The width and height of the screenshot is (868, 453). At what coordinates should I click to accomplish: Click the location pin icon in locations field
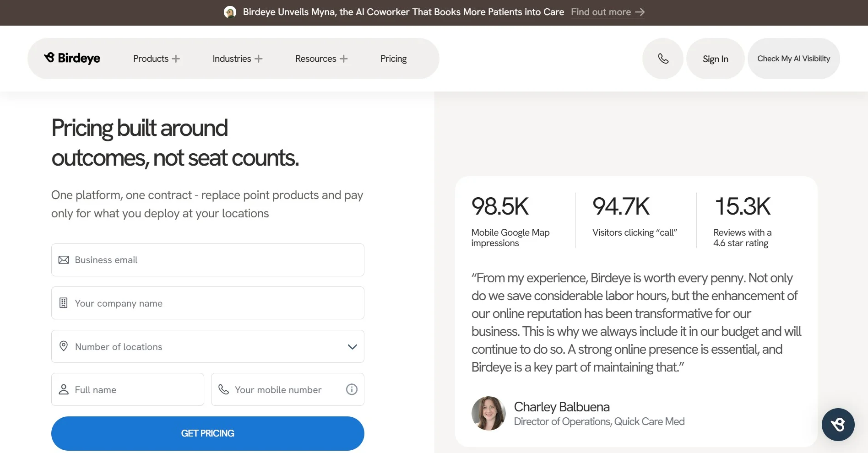64,346
